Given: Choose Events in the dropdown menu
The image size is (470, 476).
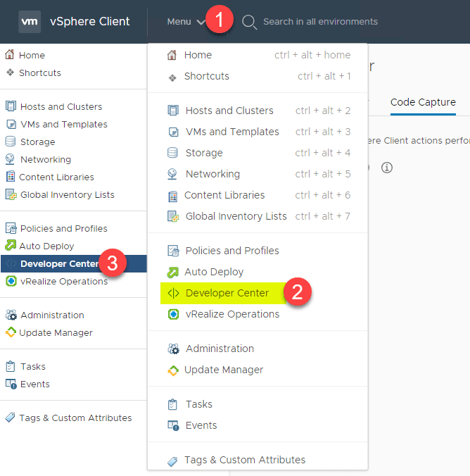Looking at the screenshot, I should [258, 425].
